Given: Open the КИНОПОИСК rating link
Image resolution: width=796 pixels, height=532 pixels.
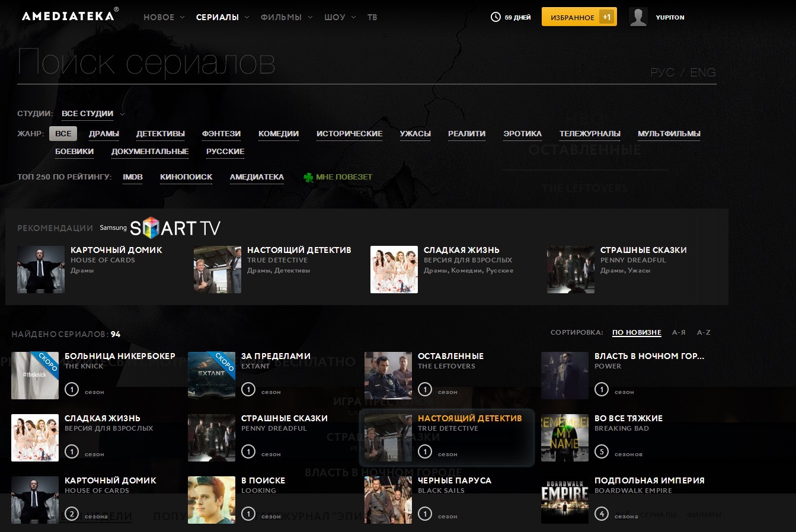Looking at the screenshot, I should tap(186, 177).
